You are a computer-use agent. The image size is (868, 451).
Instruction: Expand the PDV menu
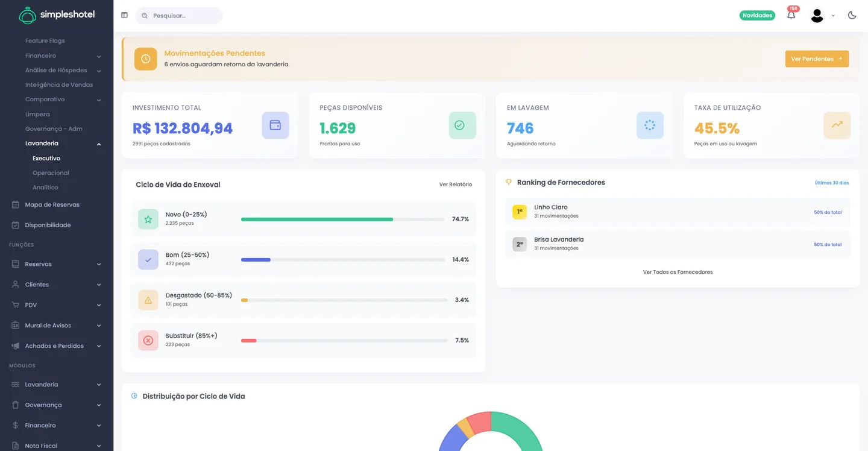coord(57,305)
